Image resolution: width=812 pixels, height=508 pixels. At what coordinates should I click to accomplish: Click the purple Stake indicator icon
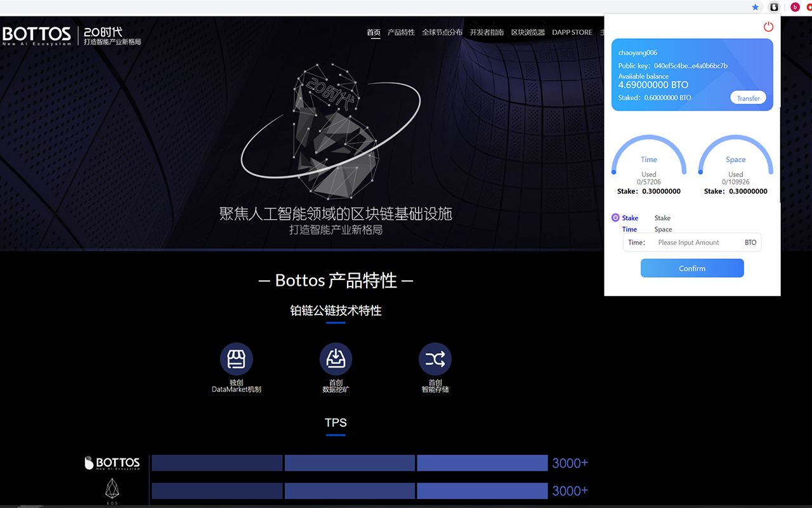coord(615,218)
